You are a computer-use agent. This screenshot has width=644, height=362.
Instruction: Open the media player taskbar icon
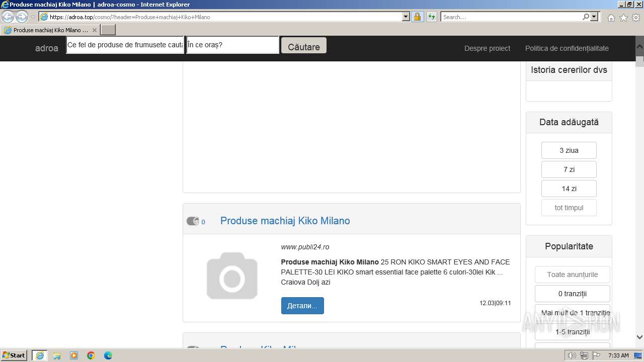[x=74, y=355]
